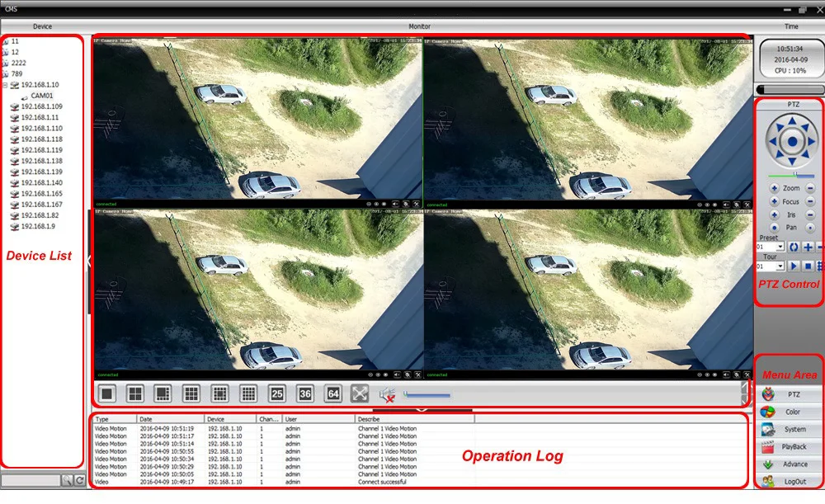825x504 pixels.
Task: Select CAM01 in the device list
Action: (41, 96)
